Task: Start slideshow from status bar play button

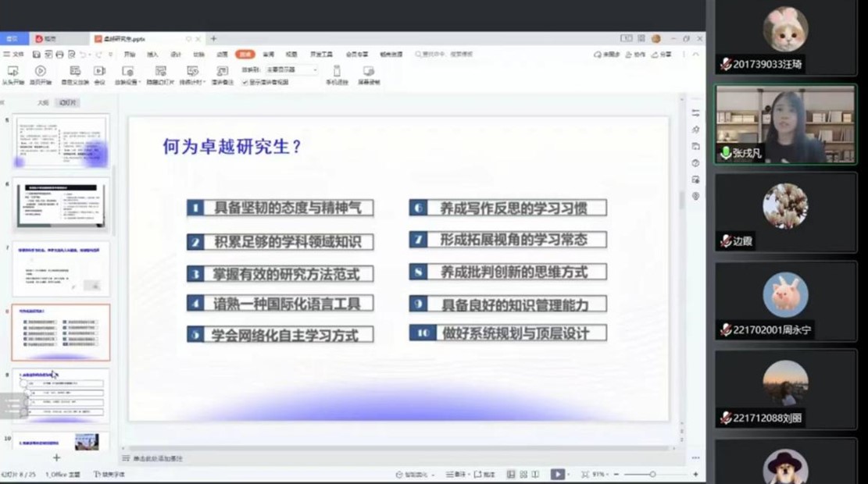Action: pos(557,474)
